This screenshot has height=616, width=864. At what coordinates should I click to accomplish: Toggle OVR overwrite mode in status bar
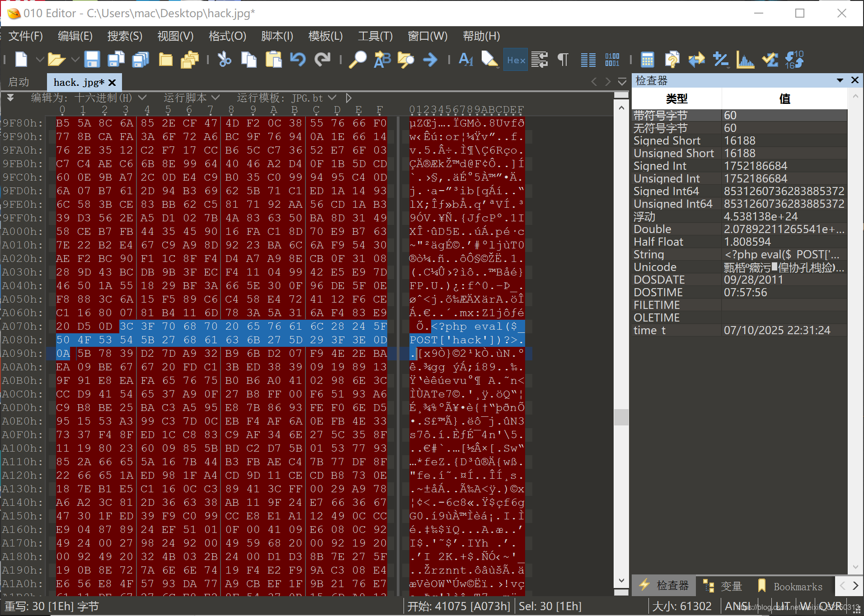pos(830,606)
